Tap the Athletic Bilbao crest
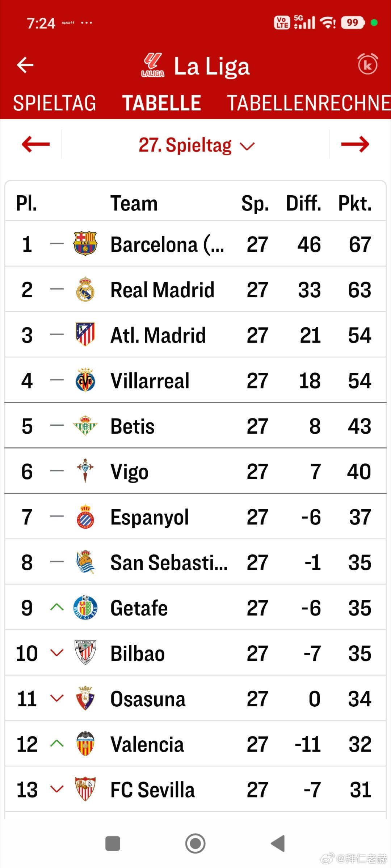The image size is (391, 868). pyautogui.click(x=85, y=653)
